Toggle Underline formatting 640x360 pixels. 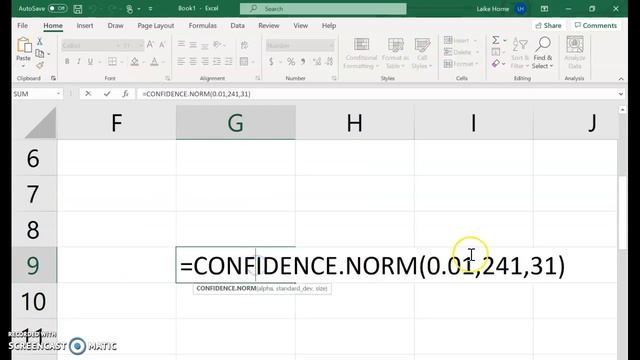pos(90,62)
